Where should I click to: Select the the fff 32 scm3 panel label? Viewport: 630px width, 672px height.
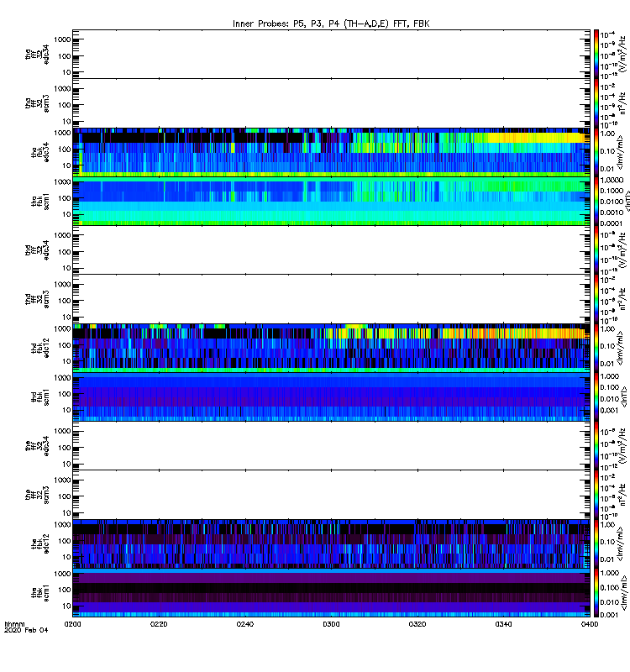pyautogui.click(x=37, y=495)
